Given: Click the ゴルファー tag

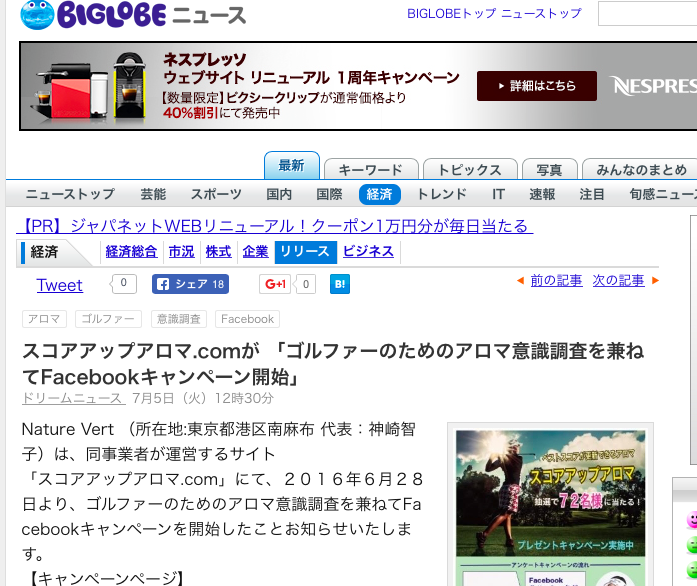Looking at the screenshot, I should [x=108, y=319].
